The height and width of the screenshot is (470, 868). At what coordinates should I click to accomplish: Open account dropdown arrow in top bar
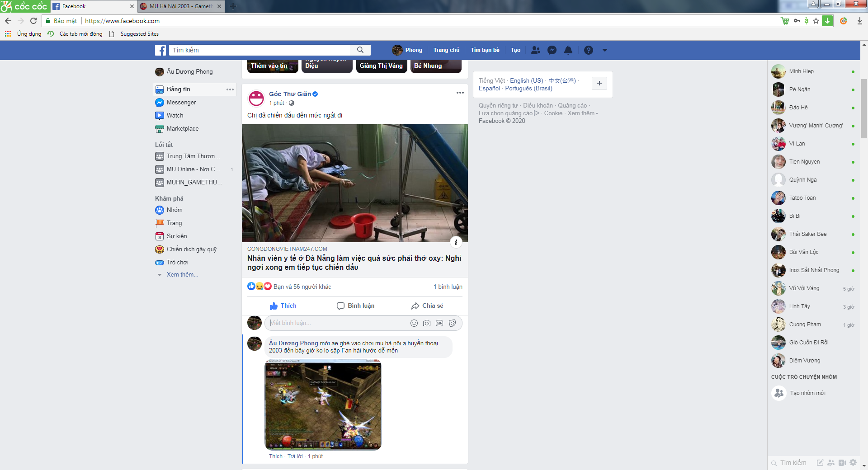pyautogui.click(x=605, y=50)
